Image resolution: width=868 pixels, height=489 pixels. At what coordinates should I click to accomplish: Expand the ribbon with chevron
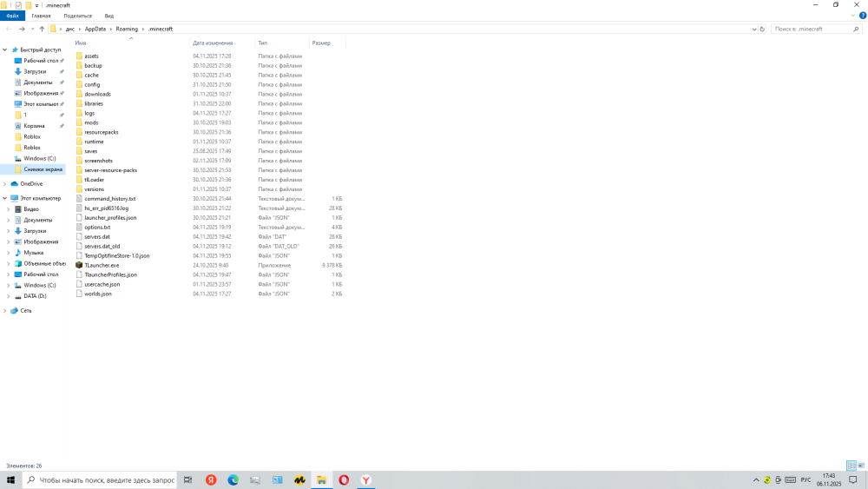853,16
